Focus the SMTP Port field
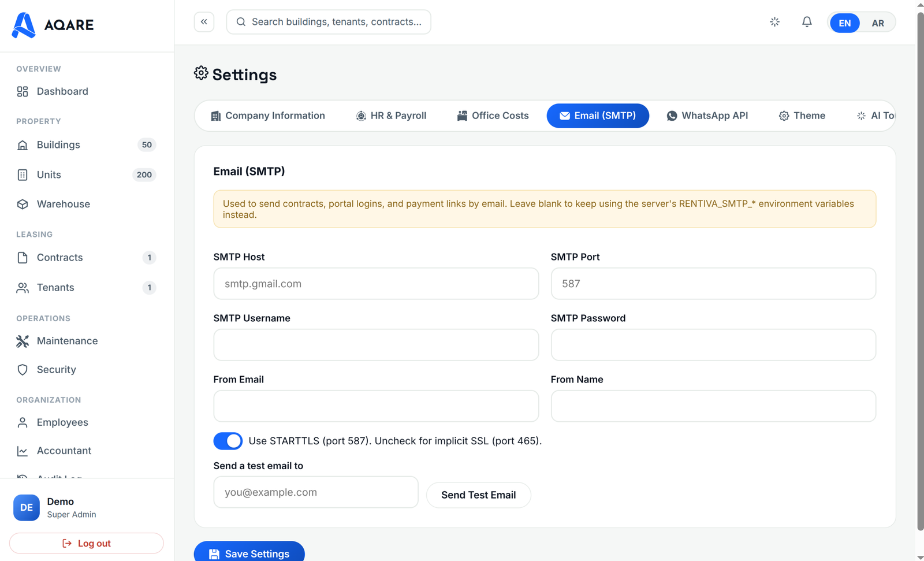Image resolution: width=924 pixels, height=561 pixels. tap(713, 284)
